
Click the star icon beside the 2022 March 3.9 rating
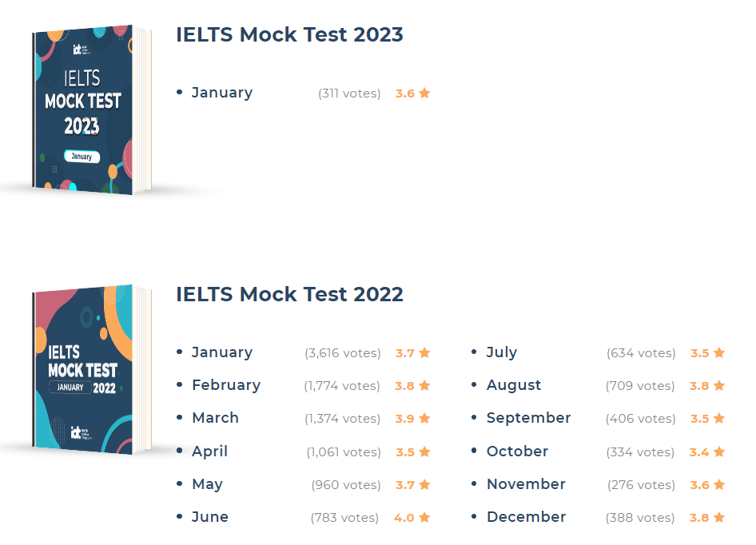(x=424, y=418)
